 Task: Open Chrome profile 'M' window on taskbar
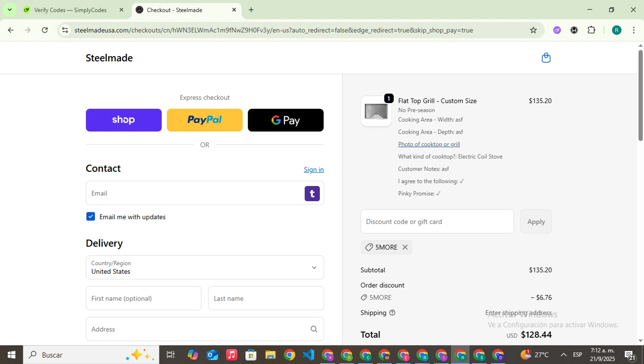tap(384, 355)
